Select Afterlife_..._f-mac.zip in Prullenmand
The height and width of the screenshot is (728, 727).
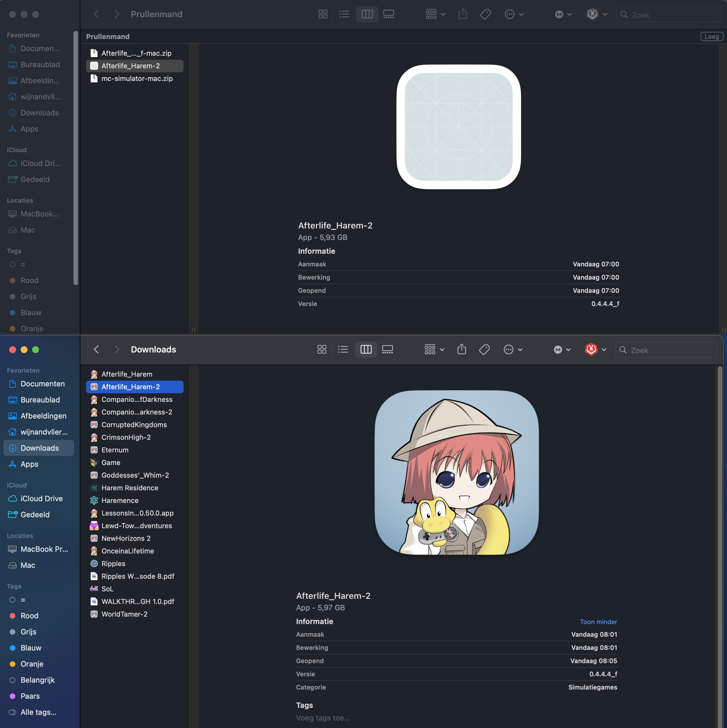[135, 53]
